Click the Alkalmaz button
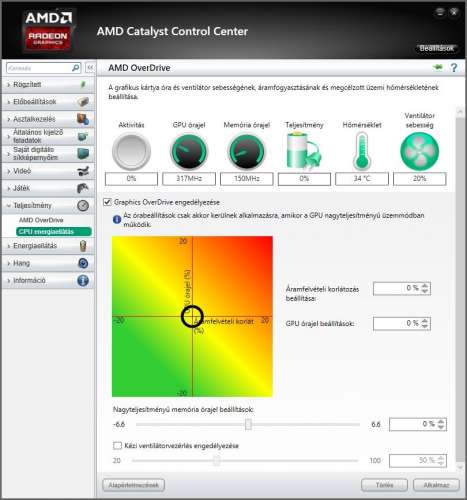 coord(436,485)
